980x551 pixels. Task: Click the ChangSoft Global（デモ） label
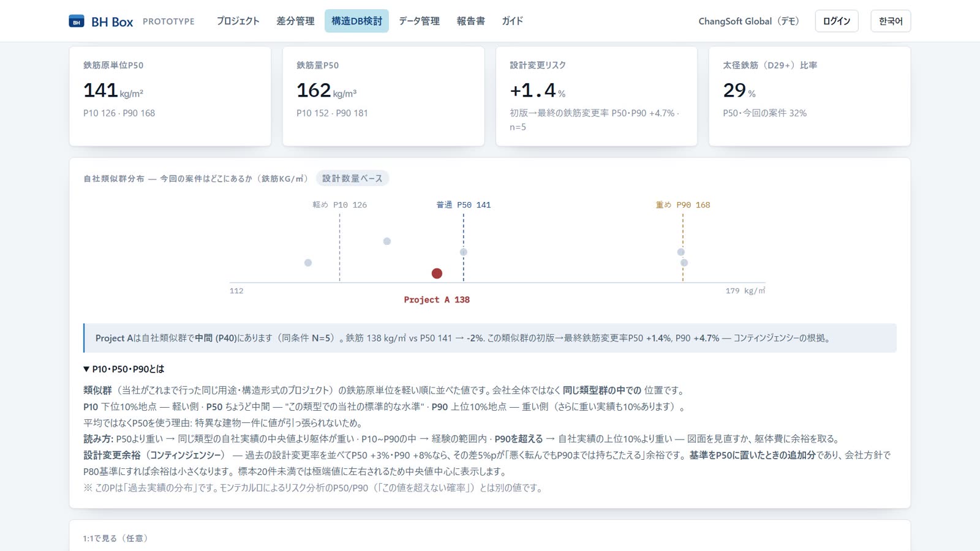point(749,21)
